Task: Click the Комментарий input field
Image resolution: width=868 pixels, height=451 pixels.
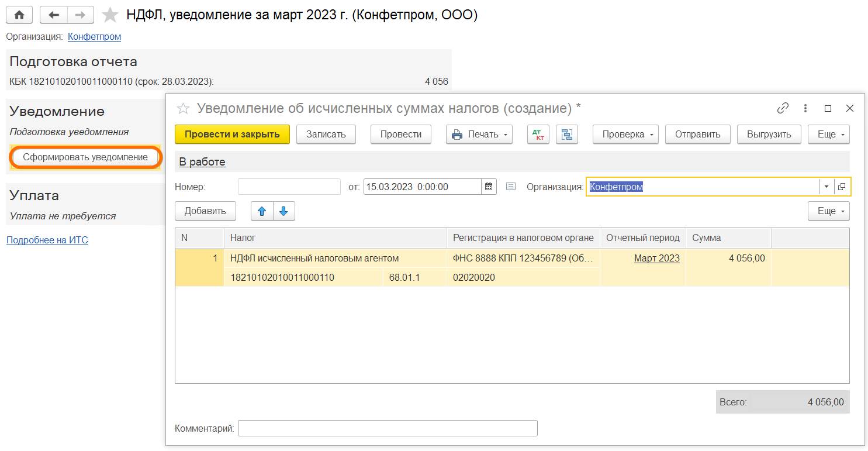Action: 387,428
